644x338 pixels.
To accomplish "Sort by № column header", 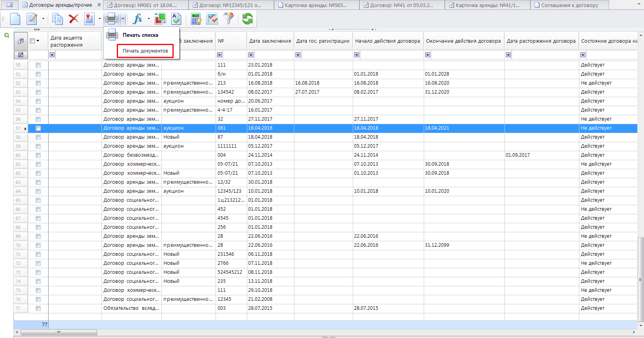I will pos(231,41).
